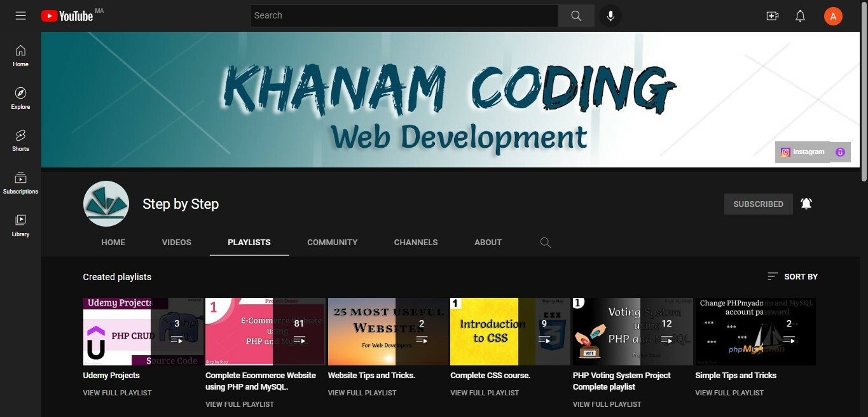View full playlist for Website Tips and Tricks
This screenshot has height=417, width=868.
point(362,393)
